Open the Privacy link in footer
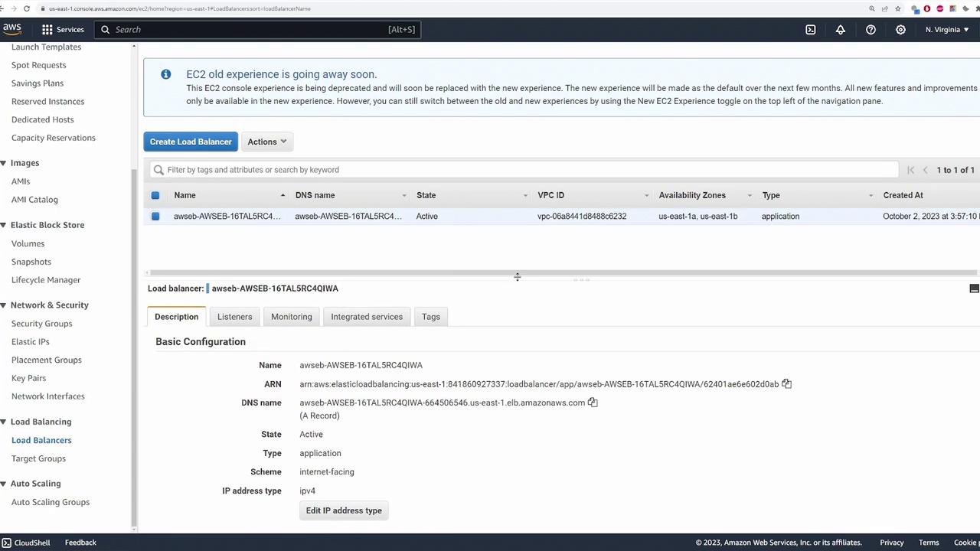The width and height of the screenshot is (980, 551). (892, 543)
